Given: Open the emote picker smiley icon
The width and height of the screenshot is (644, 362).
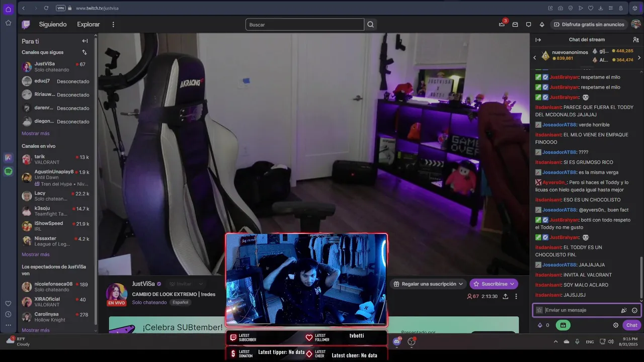Looking at the screenshot, I should click(x=634, y=310).
